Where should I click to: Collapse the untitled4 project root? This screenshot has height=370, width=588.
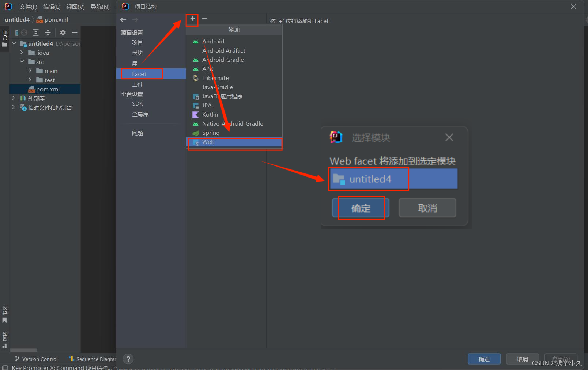click(14, 43)
